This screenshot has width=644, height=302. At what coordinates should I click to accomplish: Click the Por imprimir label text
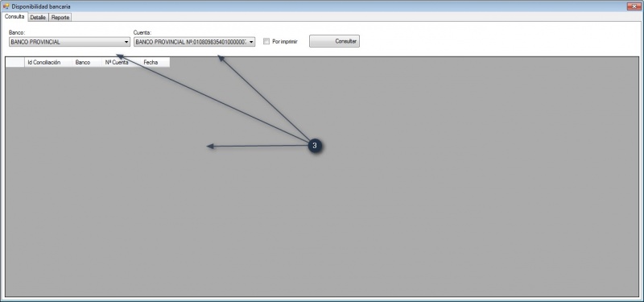[285, 42]
